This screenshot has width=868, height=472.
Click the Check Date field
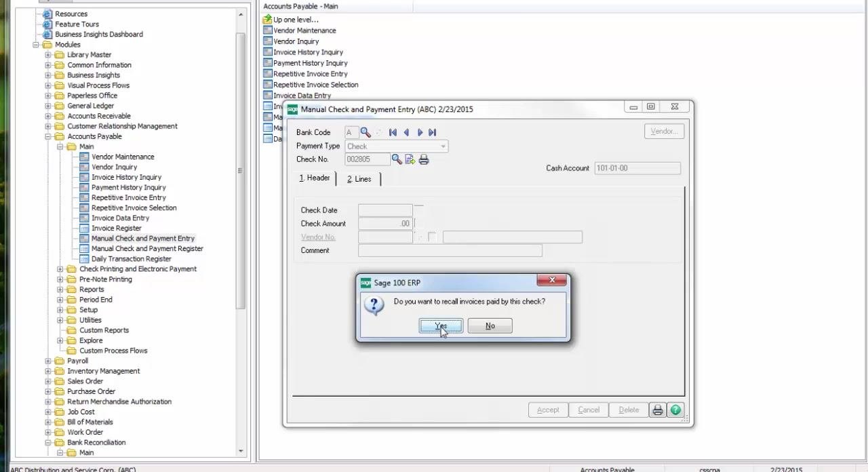pos(385,210)
